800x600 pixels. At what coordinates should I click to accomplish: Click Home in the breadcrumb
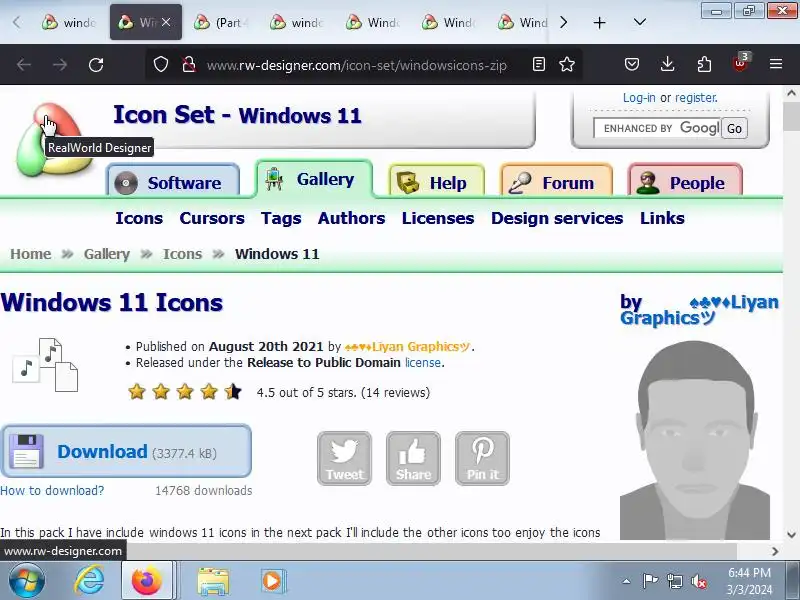pyautogui.click(x=31, y=254)
